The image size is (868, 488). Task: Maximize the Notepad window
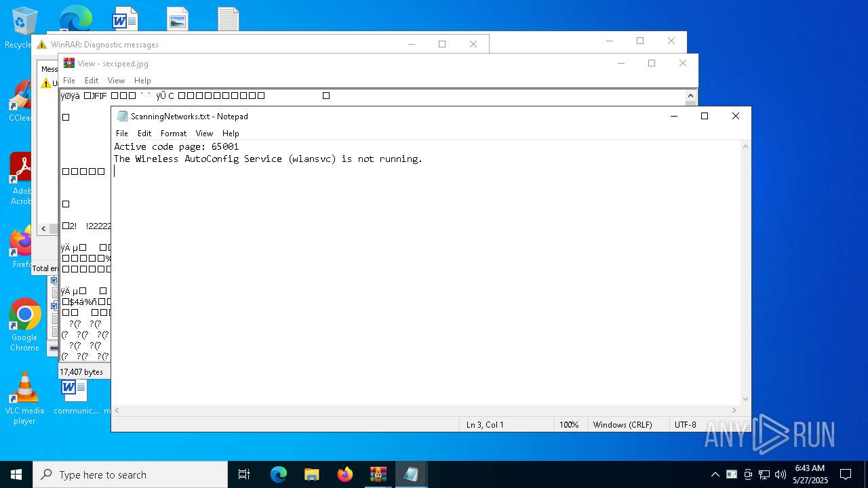(x=705, y=116)
